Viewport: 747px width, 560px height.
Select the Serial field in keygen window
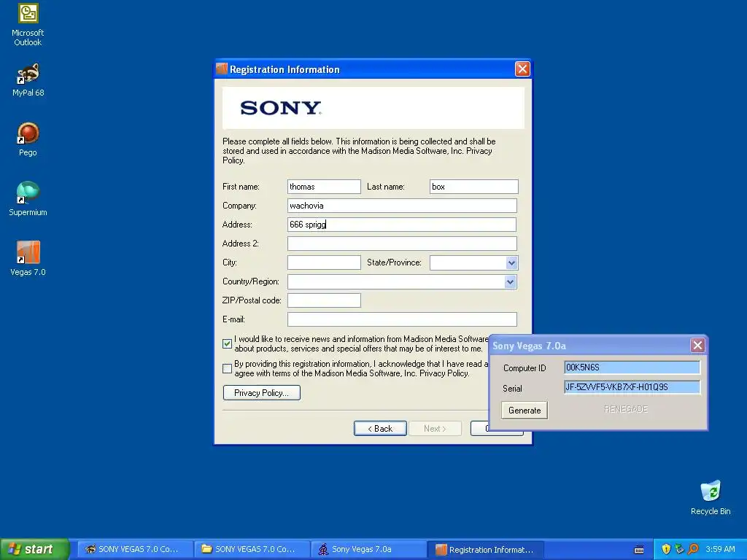tap(632, 387)
